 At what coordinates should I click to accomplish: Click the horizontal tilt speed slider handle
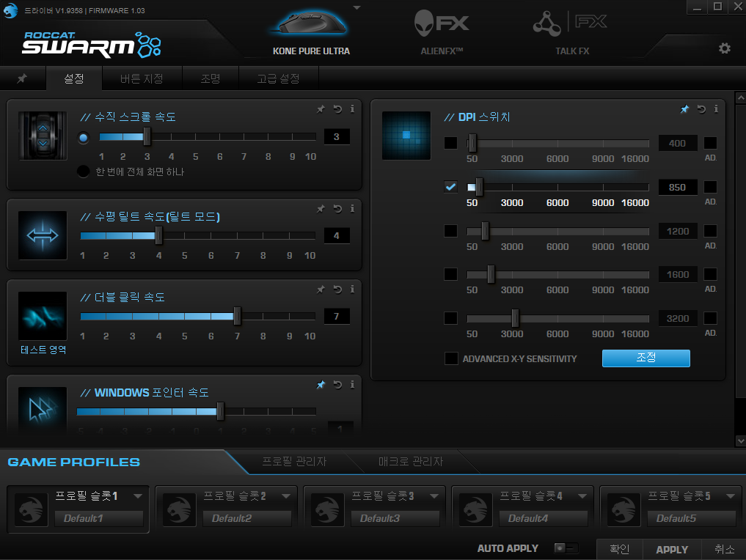point(159,235)
